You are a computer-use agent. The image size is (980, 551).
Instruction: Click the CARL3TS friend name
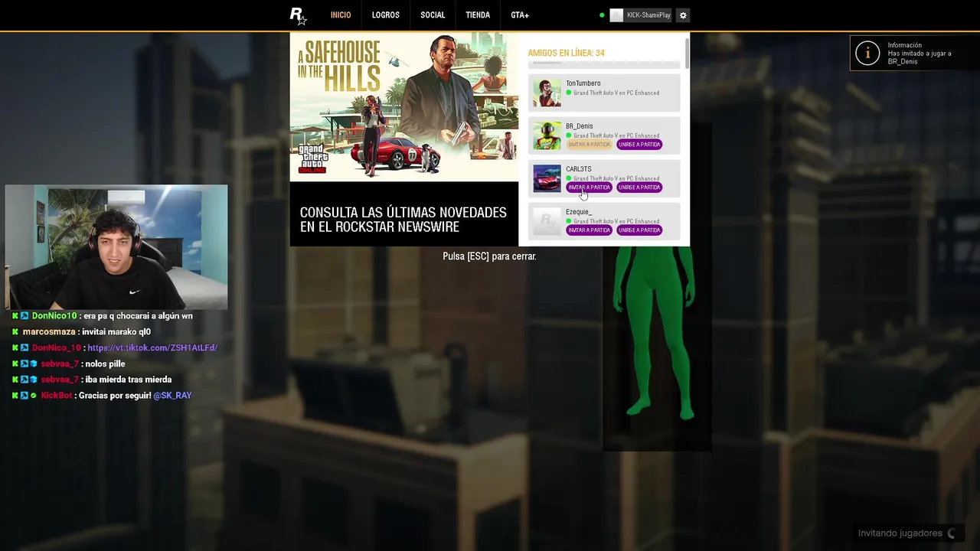[x=579, y=169]
